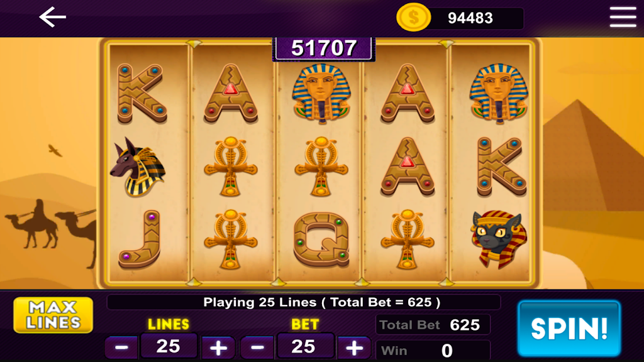Tap the pharaoh mask in the last reel
Viewport: 644px width, 362px height.
(x=499, y=93)
